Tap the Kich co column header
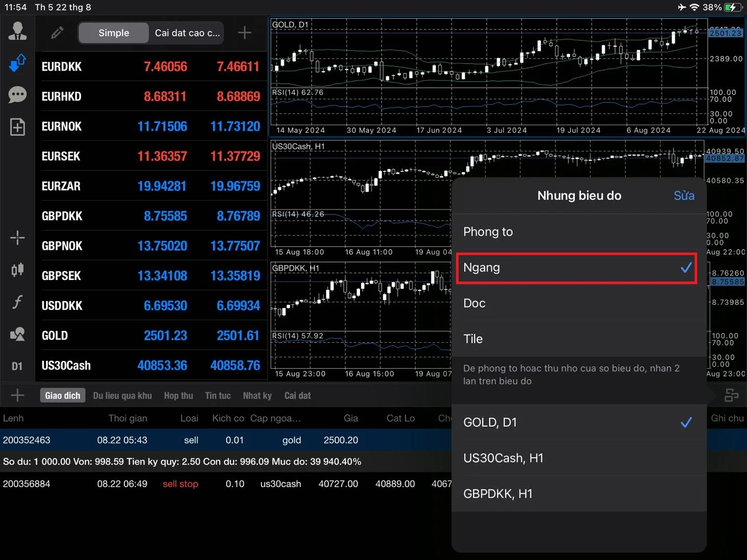 [228, 418]
